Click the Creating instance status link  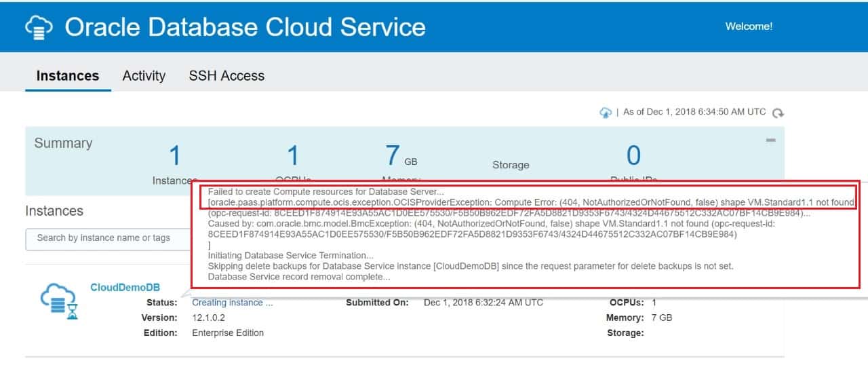233,303
